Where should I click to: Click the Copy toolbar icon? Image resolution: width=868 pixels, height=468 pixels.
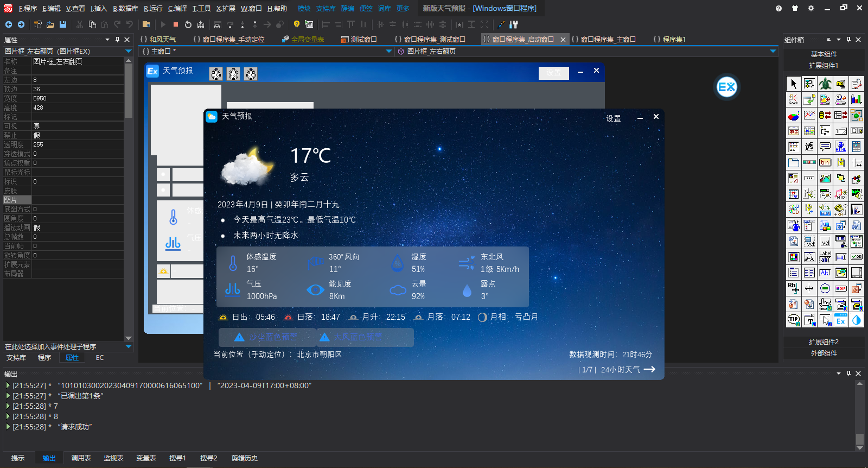[92, 24]
